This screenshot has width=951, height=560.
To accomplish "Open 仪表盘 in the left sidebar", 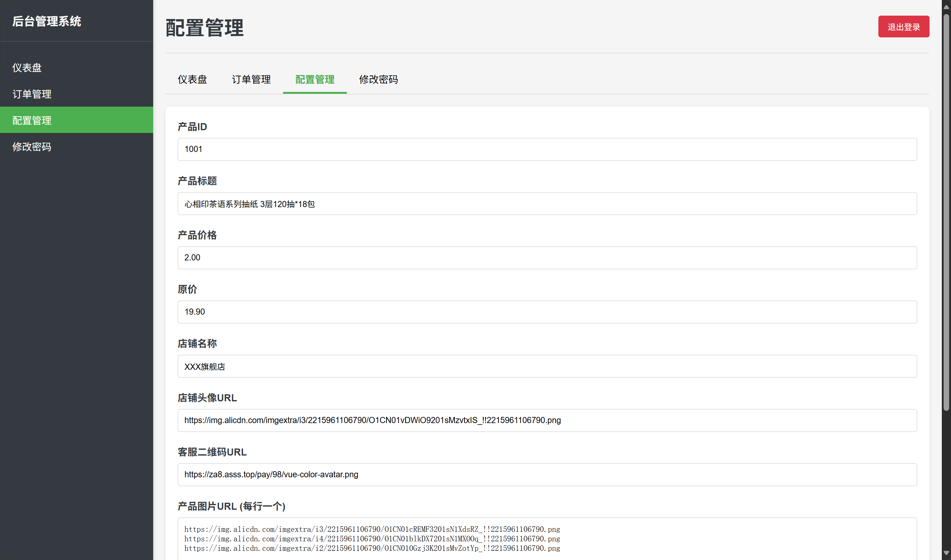I will [77, 67].
